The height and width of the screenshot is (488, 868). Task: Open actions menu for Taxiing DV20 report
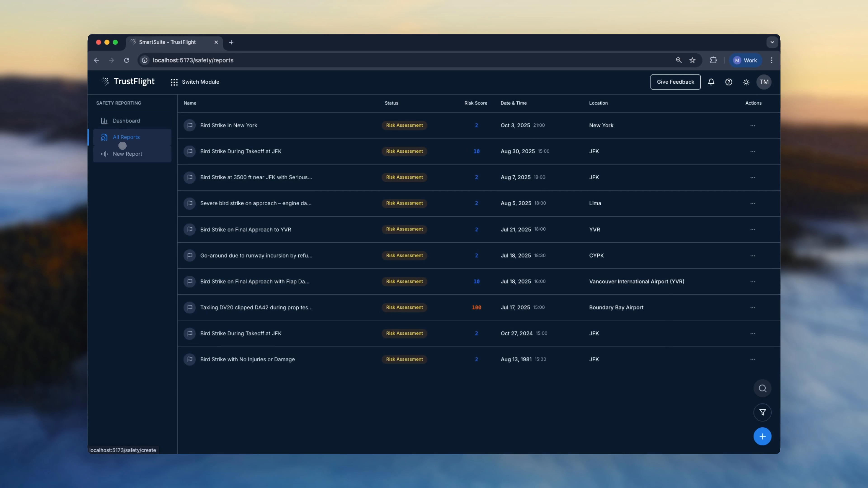pos(752,307)
